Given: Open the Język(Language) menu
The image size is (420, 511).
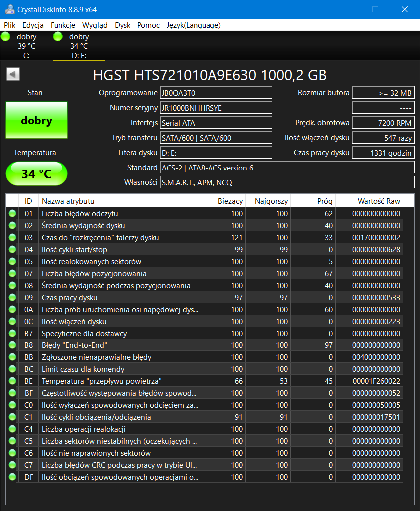Looking at the screenshot, I should [194, 25].
